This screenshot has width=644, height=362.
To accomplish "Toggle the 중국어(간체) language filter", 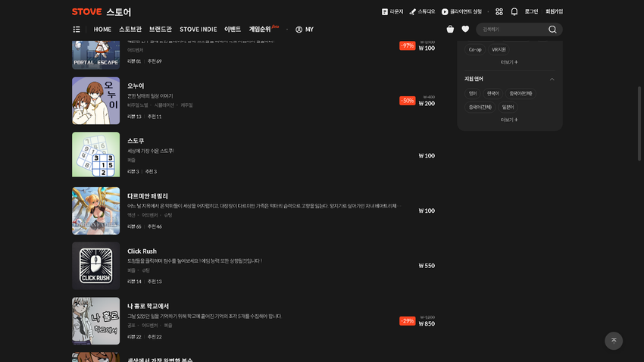I will point(480,107).
